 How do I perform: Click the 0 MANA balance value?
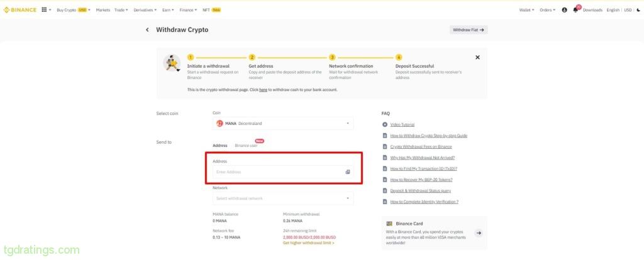click(x=219, y=220)
